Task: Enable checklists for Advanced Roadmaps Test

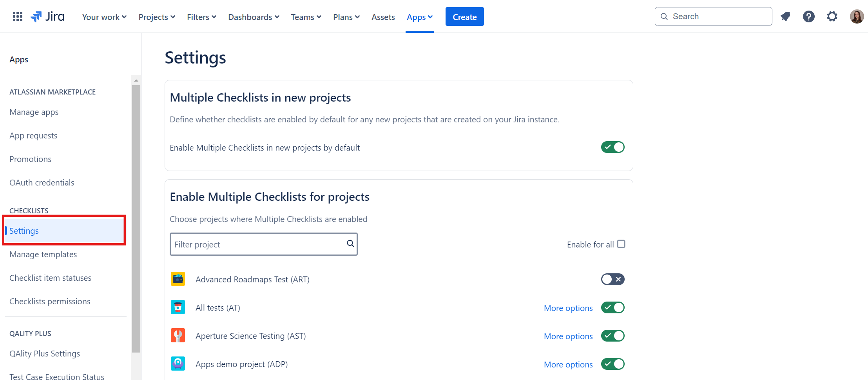Action: pos(613,279)
